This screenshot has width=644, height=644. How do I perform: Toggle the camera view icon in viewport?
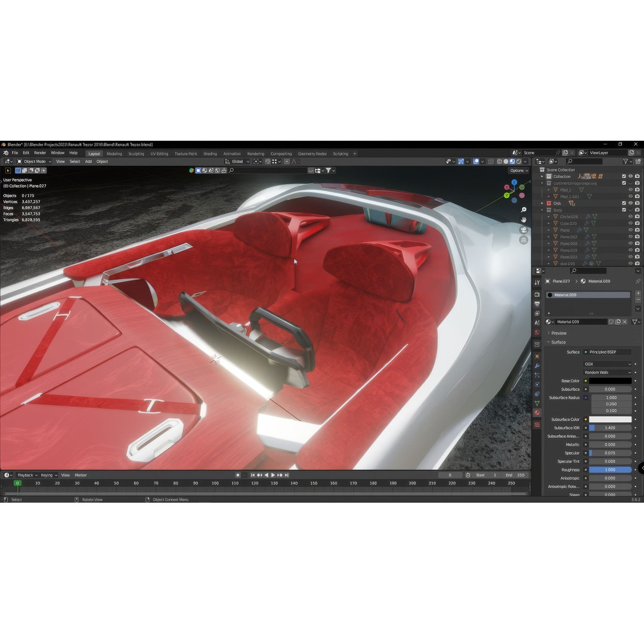coord(524,230)
